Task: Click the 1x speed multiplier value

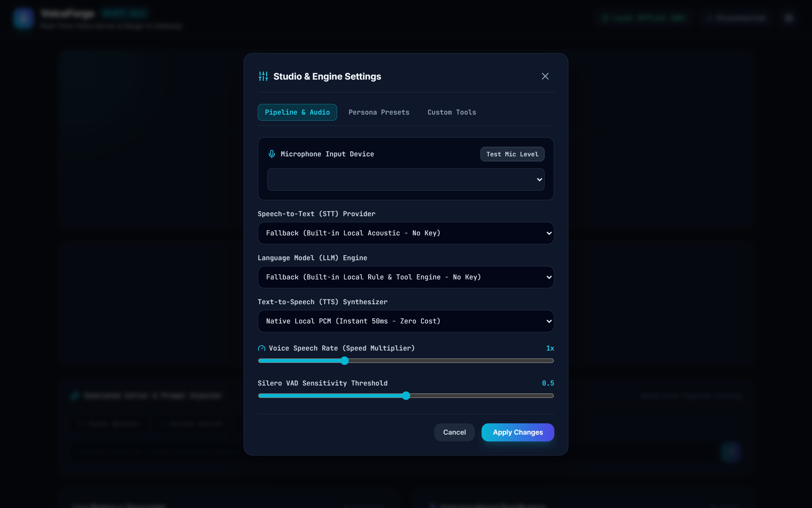Action: 550,349
